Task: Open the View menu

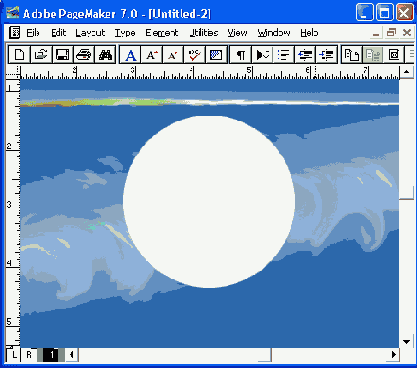Action: [237, 33]
